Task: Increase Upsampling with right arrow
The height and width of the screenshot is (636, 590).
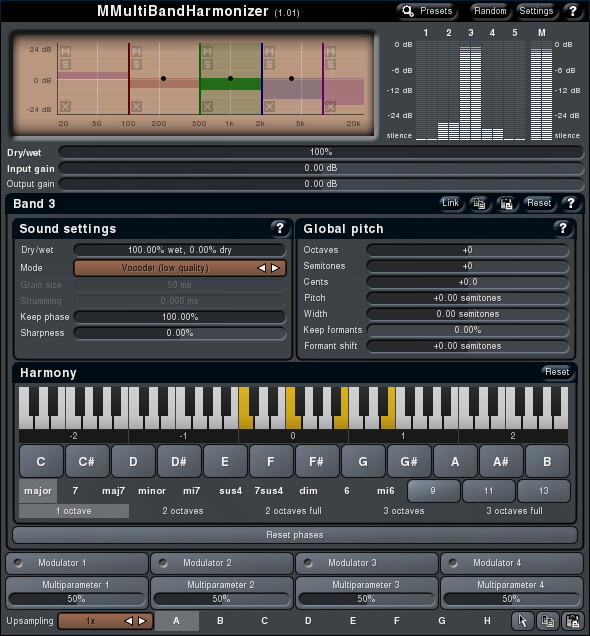Action: (x=142, y=621)
